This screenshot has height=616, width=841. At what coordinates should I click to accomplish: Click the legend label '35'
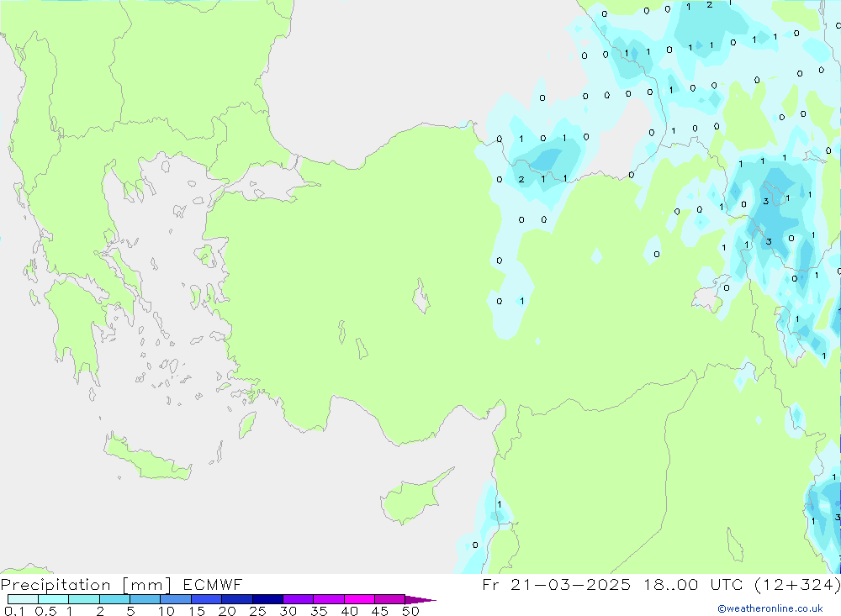click(319, 611)
